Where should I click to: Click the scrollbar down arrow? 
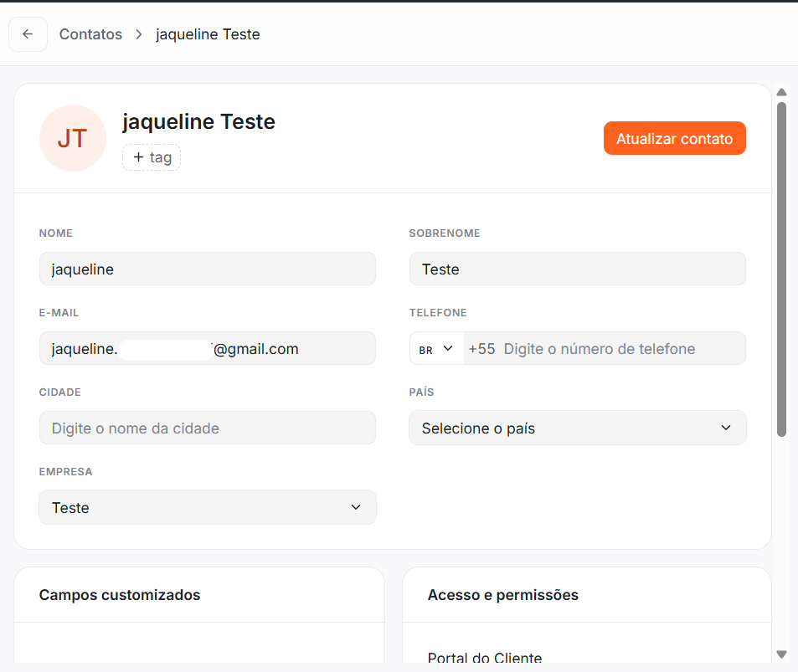tap(782, 654)
